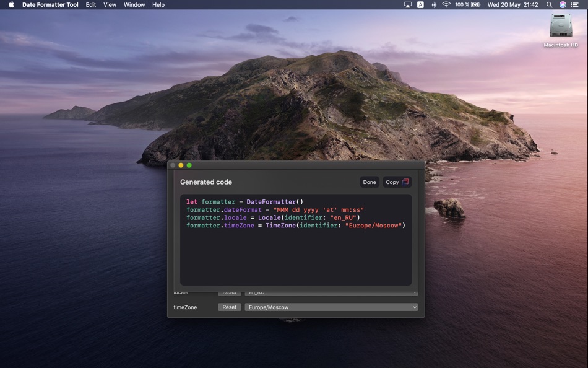Open Spotlight search from the menu bar

tap(549, 4)
